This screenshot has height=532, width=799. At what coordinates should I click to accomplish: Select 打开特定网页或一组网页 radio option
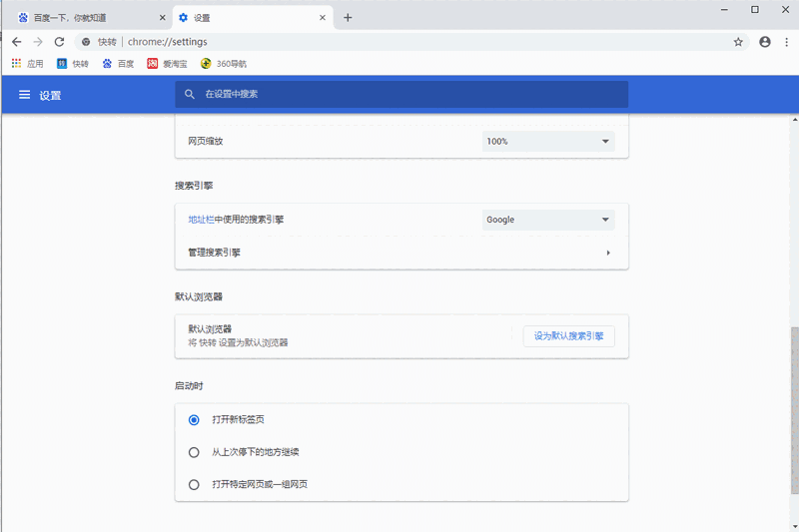[x=194, y=485]
